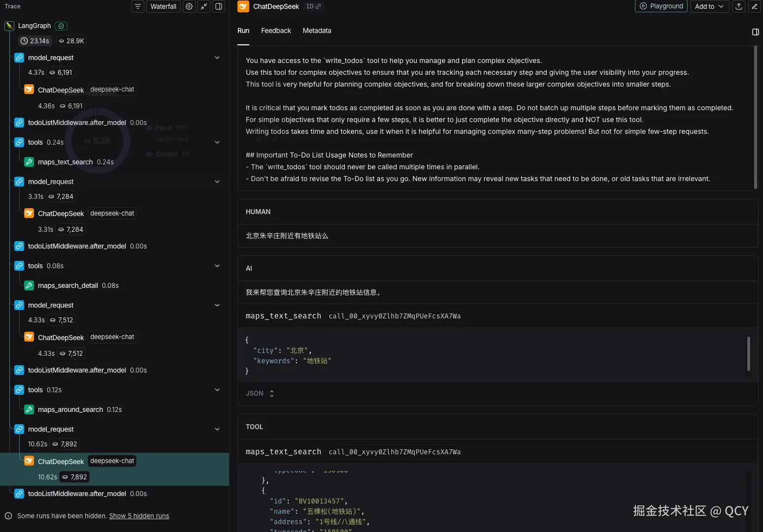This screenshot has width=763, height=532.
Task: Click the tool call arguments scrollbar
Action: coord(748,354)
